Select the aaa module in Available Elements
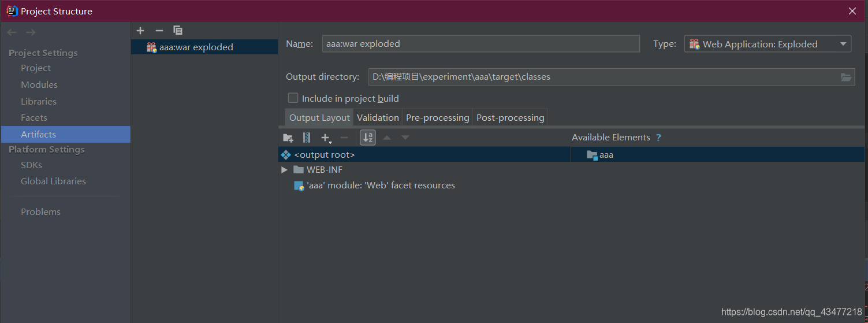This screenshot has width=868, height=323. 606,155
